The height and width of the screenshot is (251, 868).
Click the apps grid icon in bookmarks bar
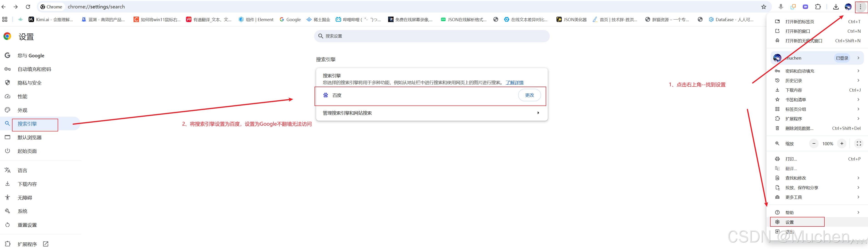pyautogui.click(x=5, y=20)
